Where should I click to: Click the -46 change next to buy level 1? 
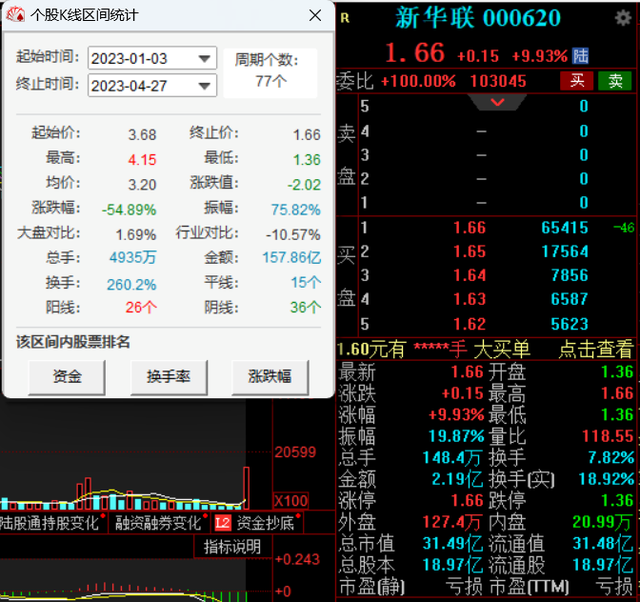(x=624, y=227)
